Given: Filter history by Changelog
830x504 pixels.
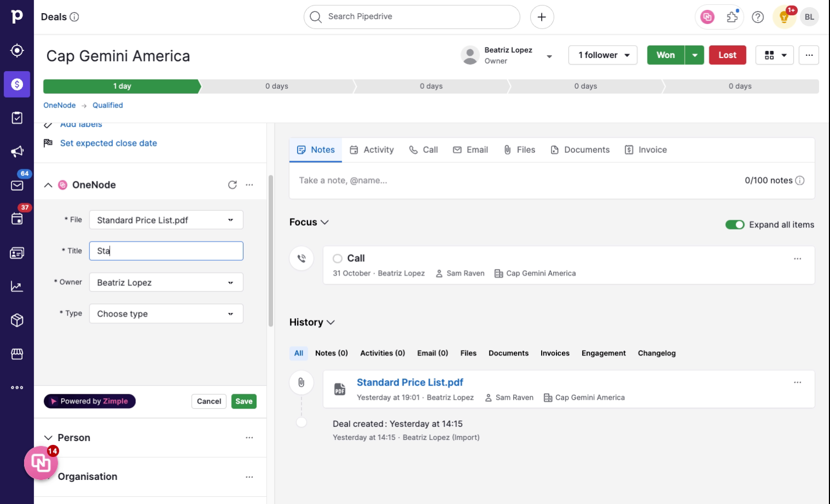Looking at the screenshot, I should [657, 353].
